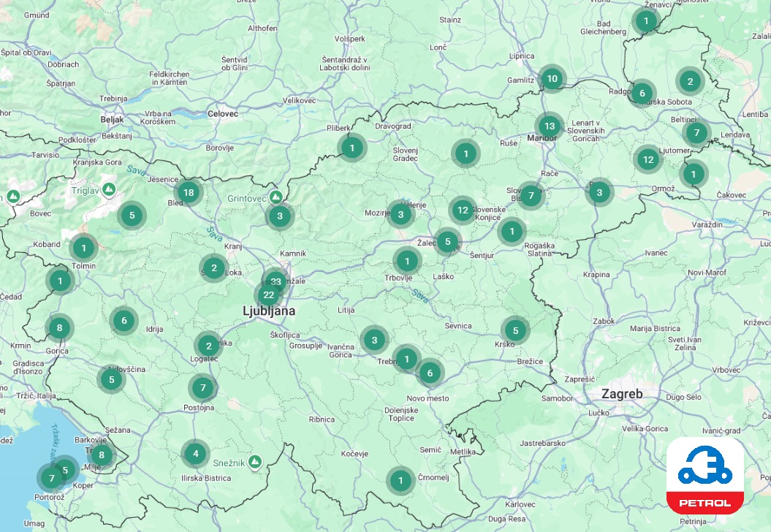Click the Celovec city label
771x532 pixels.
pos(223,113)
